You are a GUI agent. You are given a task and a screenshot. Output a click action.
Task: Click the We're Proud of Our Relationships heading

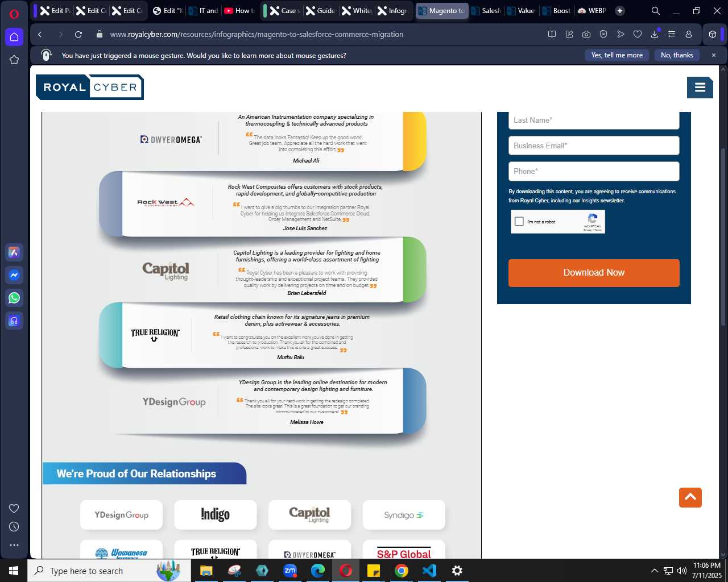tap(136, 473)
